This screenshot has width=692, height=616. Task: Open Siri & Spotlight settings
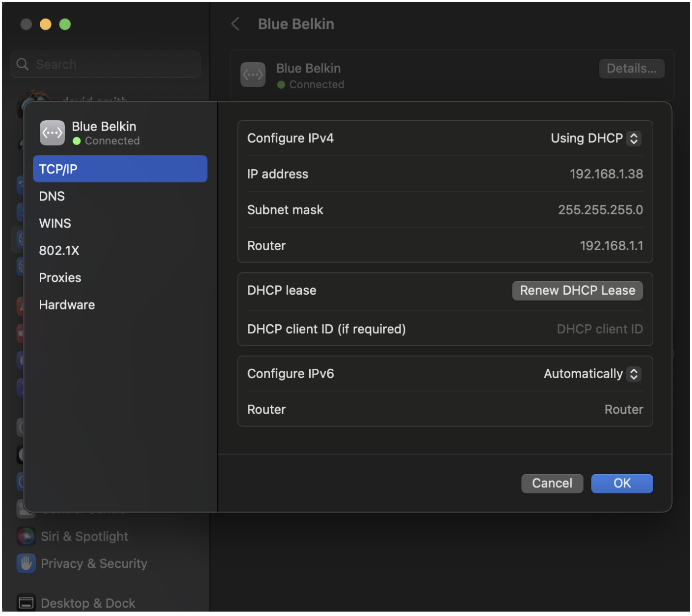(x=83, y=536)
